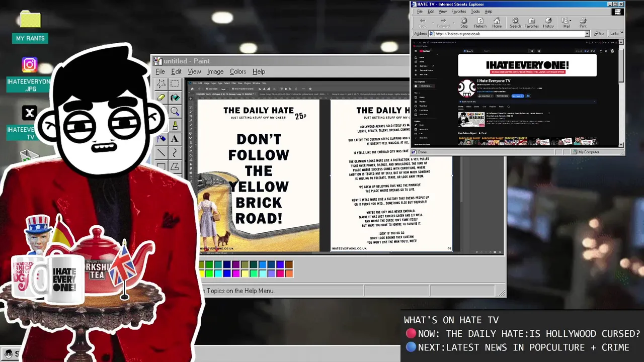Open the View menu in Paint
The width and height of the screenshot is (644, 362).
tap(194, 71)
